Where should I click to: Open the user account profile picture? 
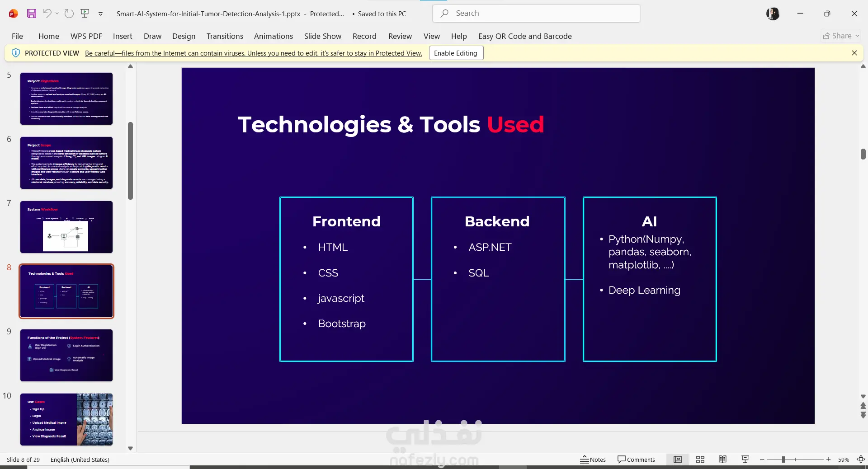click(773, 14)
